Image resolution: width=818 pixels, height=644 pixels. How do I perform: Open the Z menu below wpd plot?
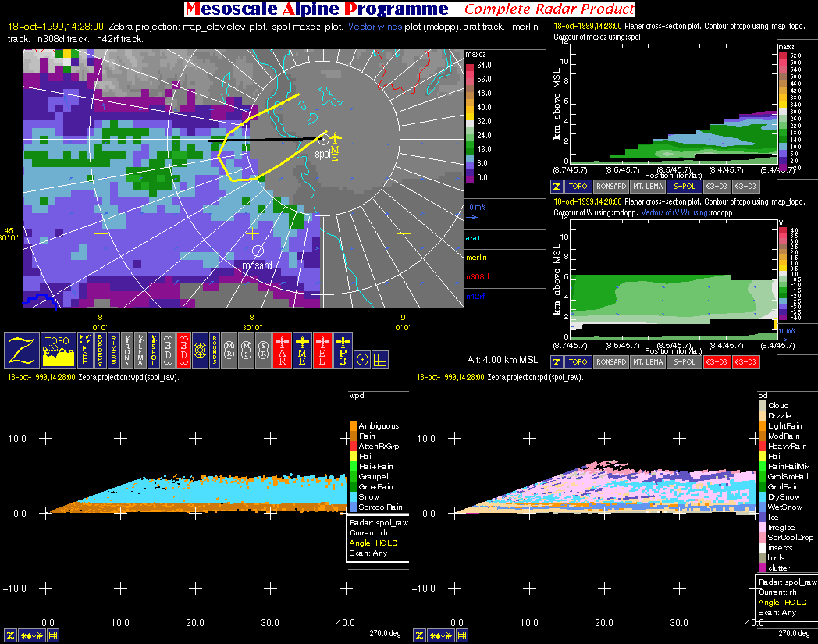[11, 635]
